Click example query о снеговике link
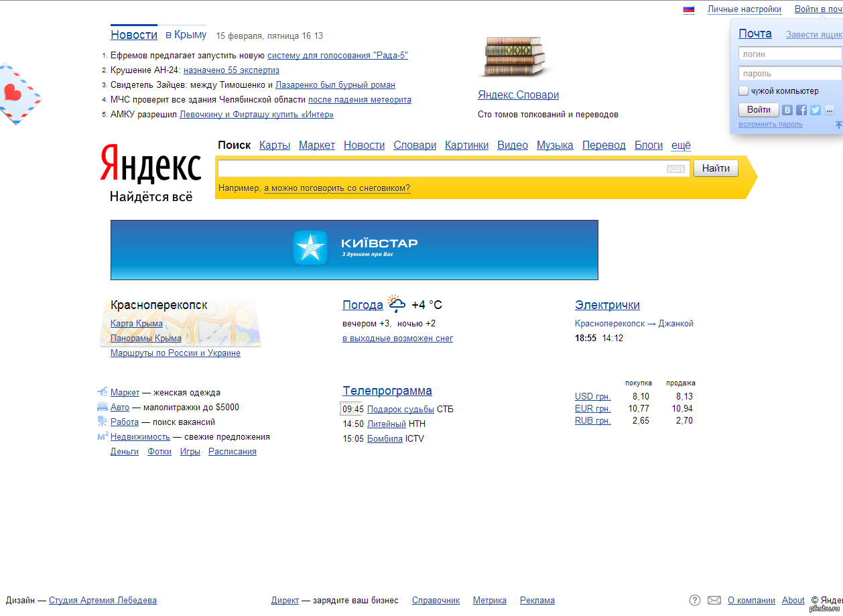Image resolution: width=843 pixels, height=616 pixels. [x=337, y=188]
